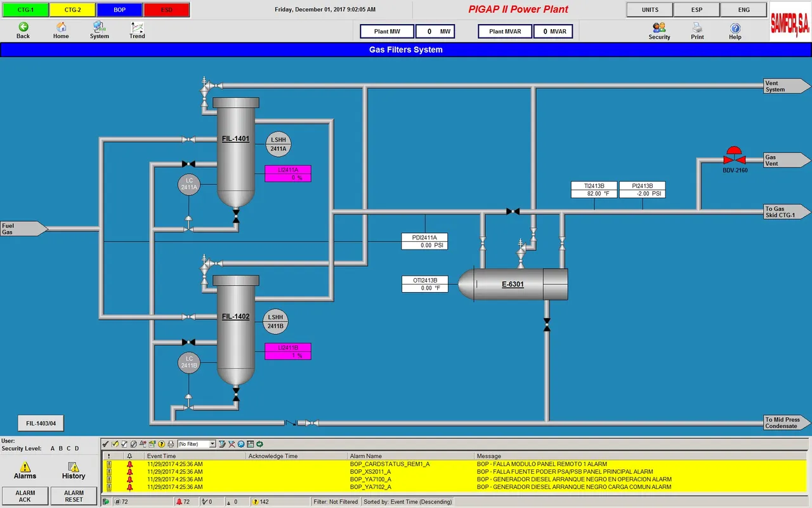Click the Print icon
812x508 pixels.
click(x=697, y=27)
